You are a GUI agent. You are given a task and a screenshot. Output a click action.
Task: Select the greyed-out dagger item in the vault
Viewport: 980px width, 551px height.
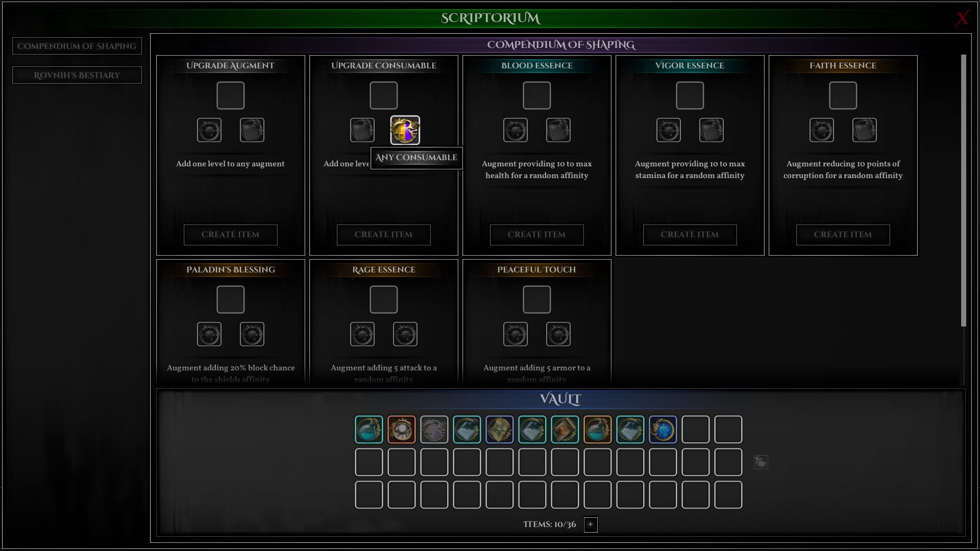[434, 429]
